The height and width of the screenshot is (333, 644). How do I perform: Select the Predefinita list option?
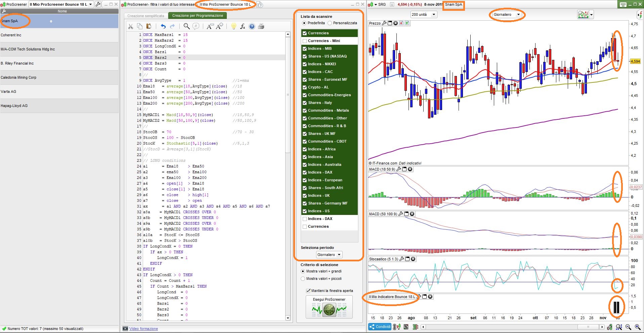(x=304, y=23)
